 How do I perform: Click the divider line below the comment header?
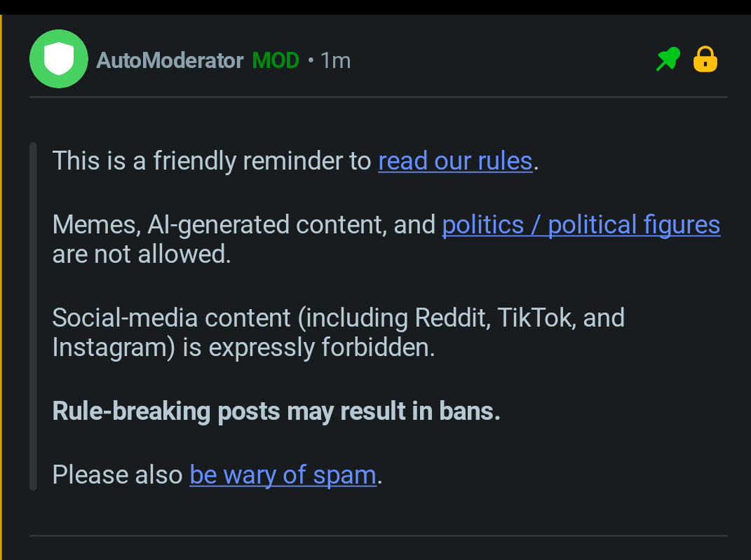tap(379, 97)
